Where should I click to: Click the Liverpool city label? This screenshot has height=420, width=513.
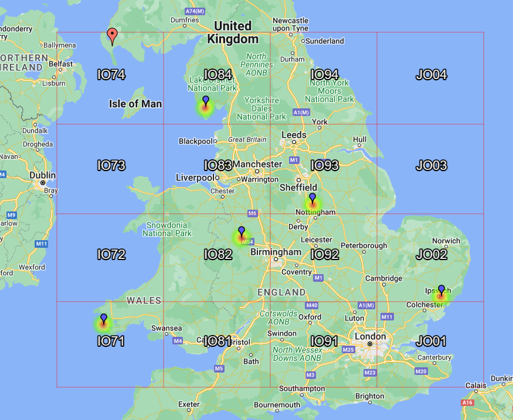[195, 177]
